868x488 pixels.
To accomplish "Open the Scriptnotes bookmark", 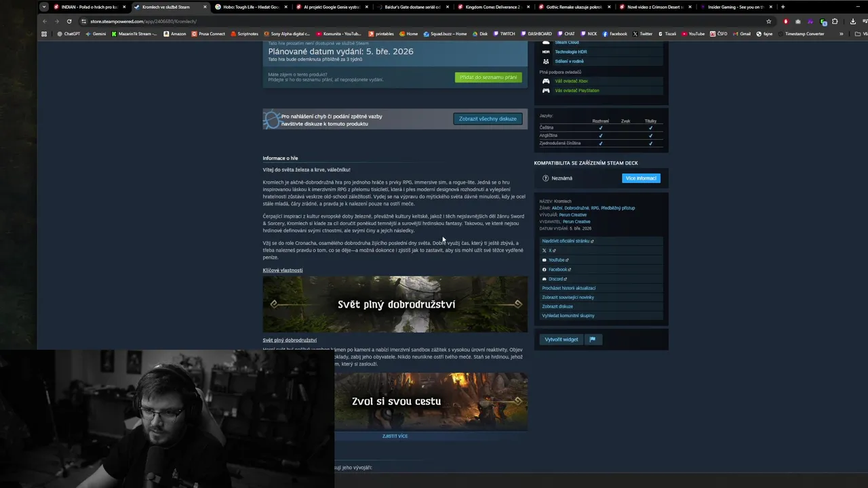I will tap(245, 34).
